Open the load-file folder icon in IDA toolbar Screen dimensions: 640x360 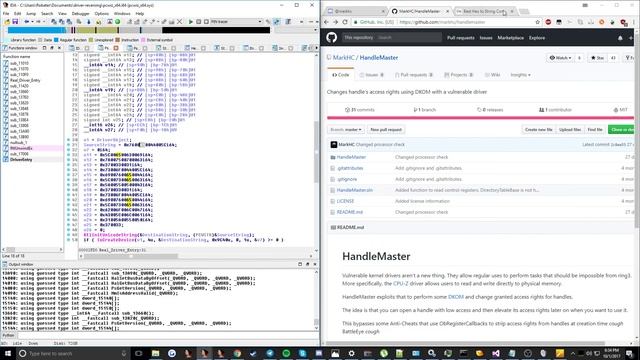(7, 22)
